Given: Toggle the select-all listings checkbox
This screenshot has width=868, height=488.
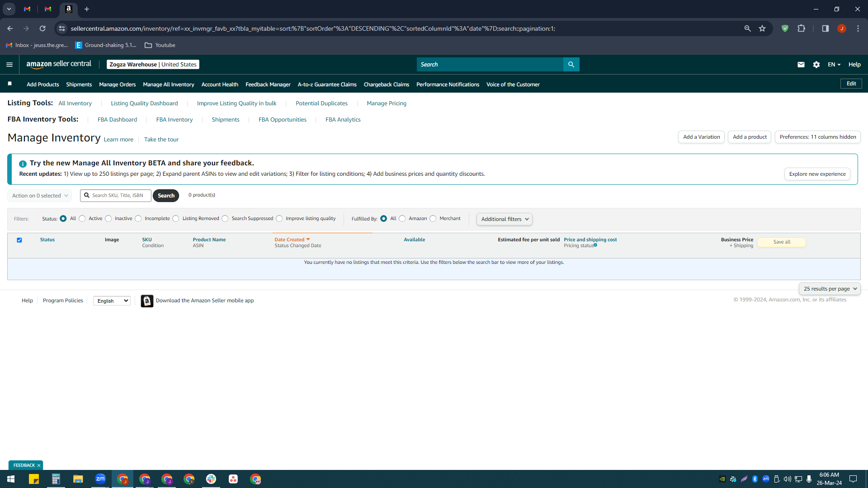Looking at the screenshot, I should pyautogui.click(x=19, y=240).
